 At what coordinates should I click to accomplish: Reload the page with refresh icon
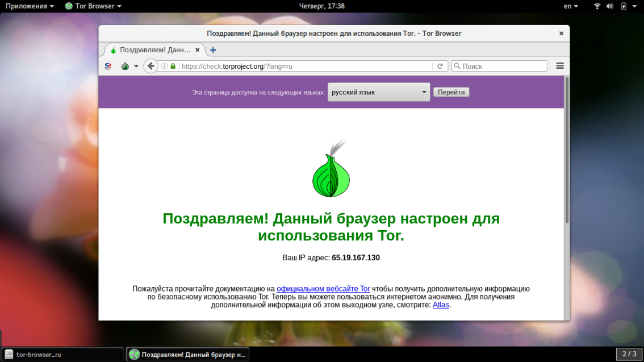(440, 66)
